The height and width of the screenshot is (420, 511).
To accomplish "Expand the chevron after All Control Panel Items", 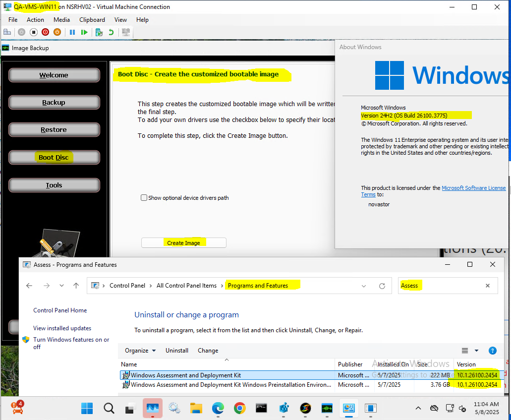I will click(x=222, y=286).
